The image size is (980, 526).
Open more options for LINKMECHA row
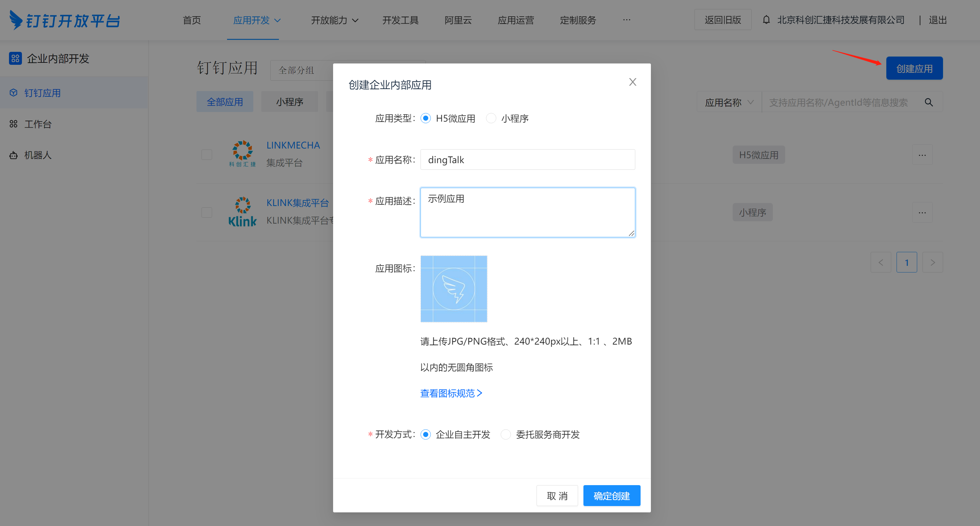(x=922, y=155)
